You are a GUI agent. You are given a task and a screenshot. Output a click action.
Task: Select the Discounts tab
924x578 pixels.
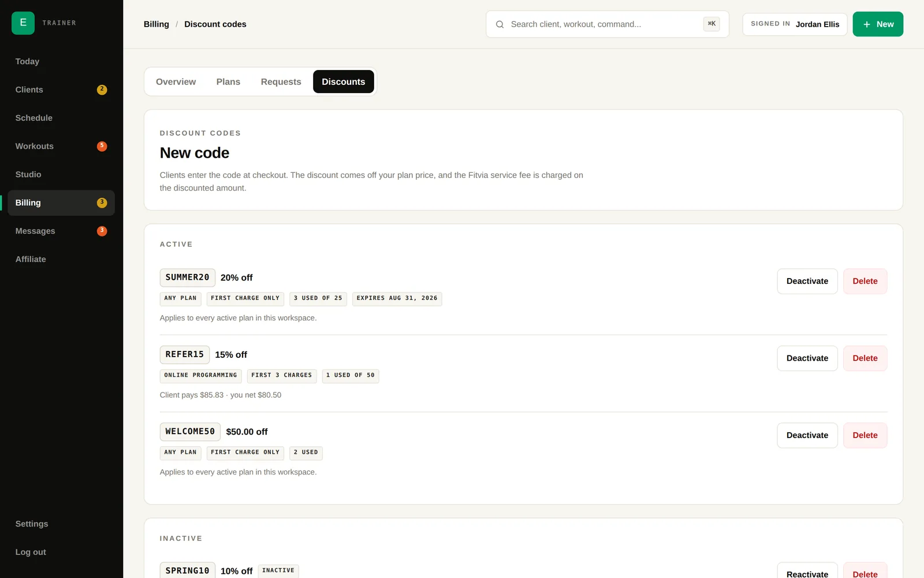pyautogui.click(x=344, y=81)
